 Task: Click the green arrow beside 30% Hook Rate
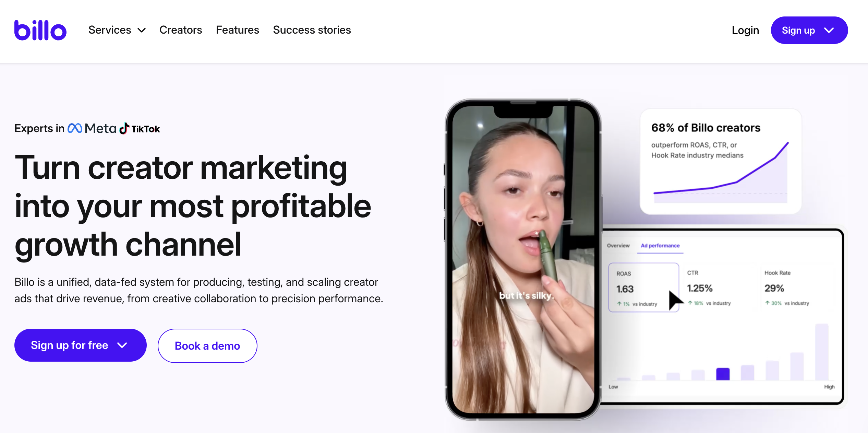click(767, 303)
